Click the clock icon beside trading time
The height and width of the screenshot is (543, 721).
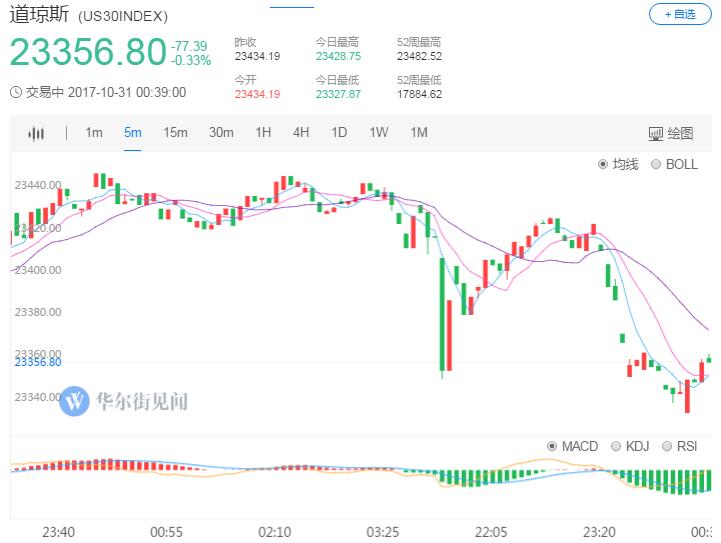click(x=16, y=92)
